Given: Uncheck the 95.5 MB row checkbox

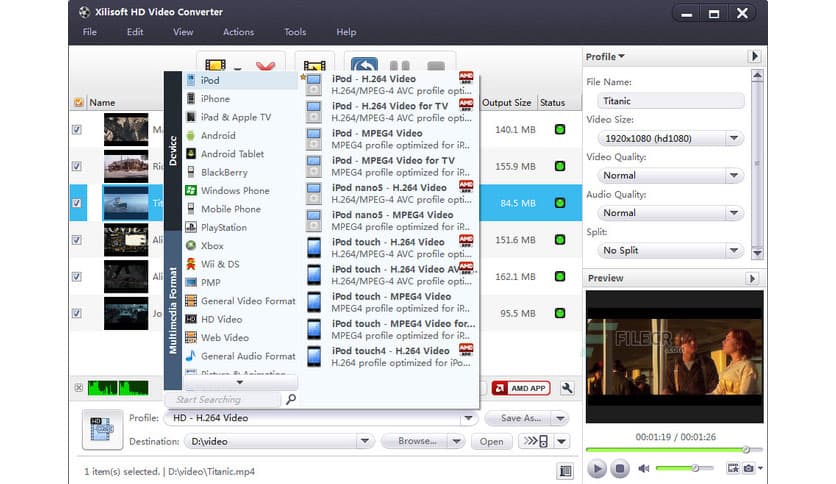Looking at the screenshot, I should pyautogui.click(x=77, y=313).
